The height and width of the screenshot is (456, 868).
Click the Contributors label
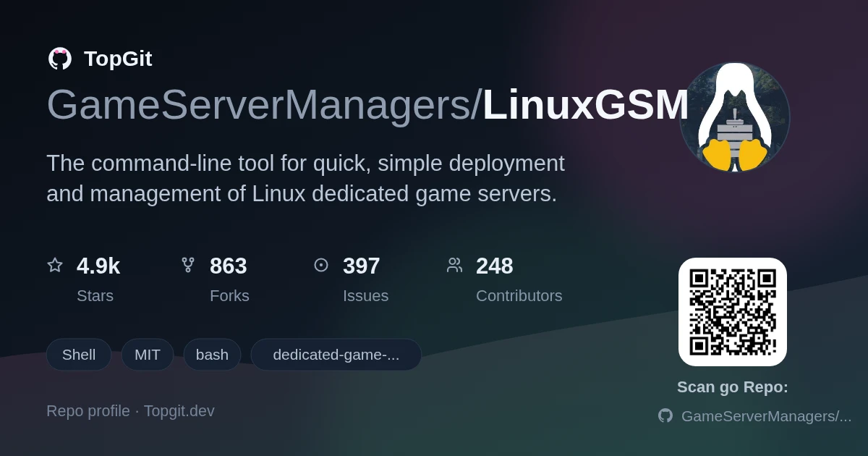(x=519, y=296)
